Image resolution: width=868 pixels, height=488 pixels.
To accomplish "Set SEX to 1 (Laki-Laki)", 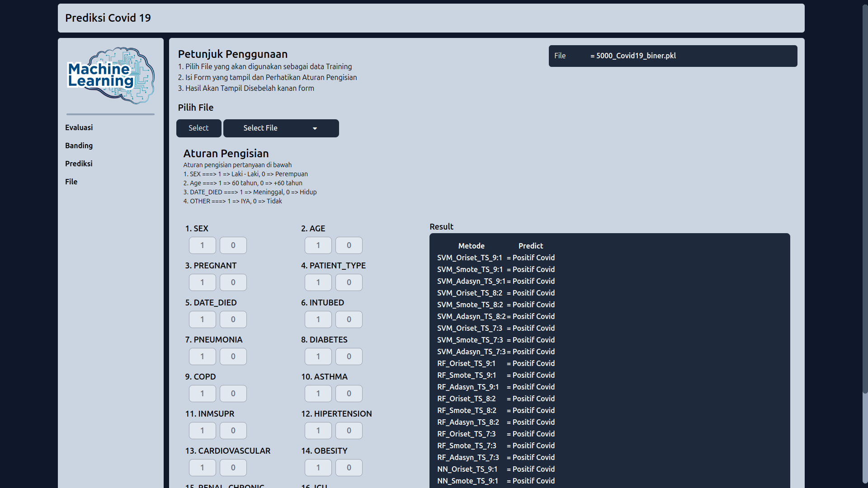I will click(202, 245).
